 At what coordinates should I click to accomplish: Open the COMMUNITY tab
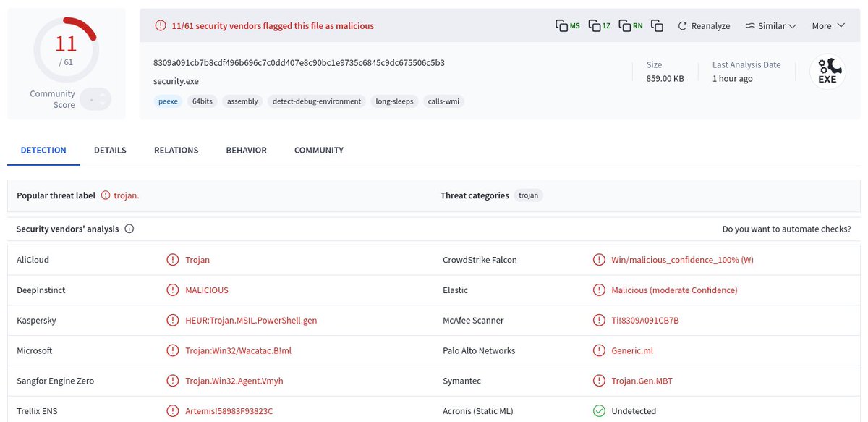319,150
